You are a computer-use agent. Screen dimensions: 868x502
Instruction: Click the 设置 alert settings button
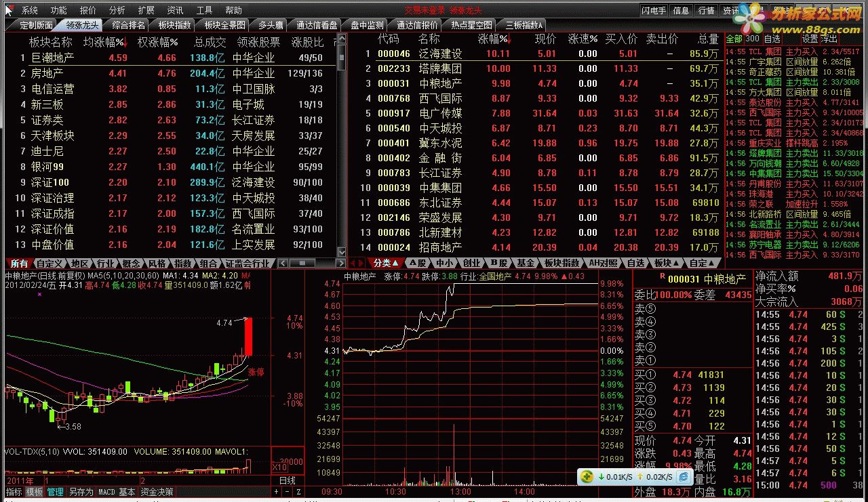810,39
